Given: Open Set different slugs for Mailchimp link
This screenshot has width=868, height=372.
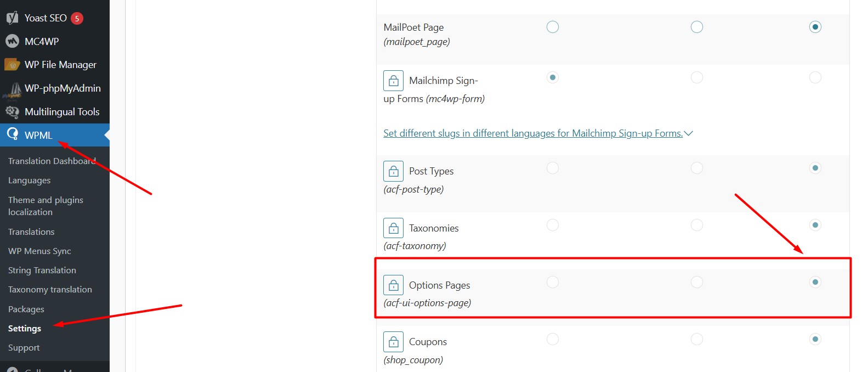Looking at the screenshot, I should point(533,133).
